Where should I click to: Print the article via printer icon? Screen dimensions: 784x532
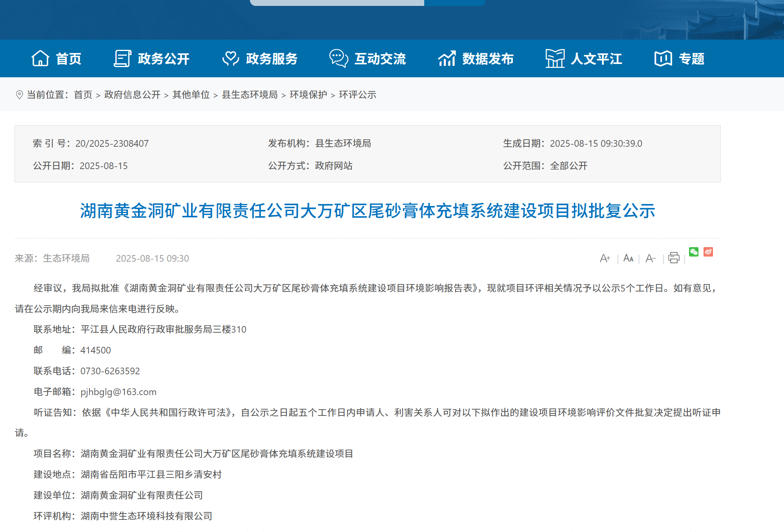point(674,258)
